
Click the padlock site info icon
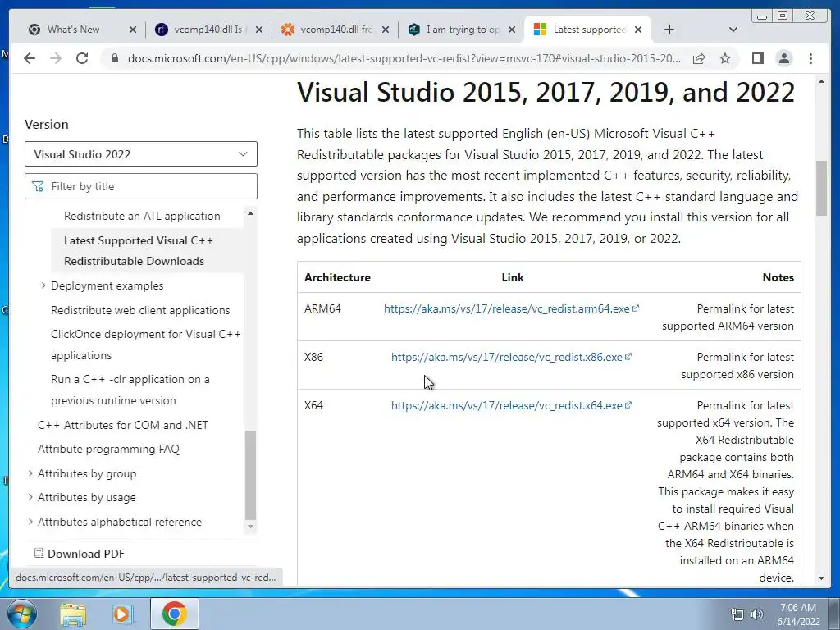pos(114,58)
